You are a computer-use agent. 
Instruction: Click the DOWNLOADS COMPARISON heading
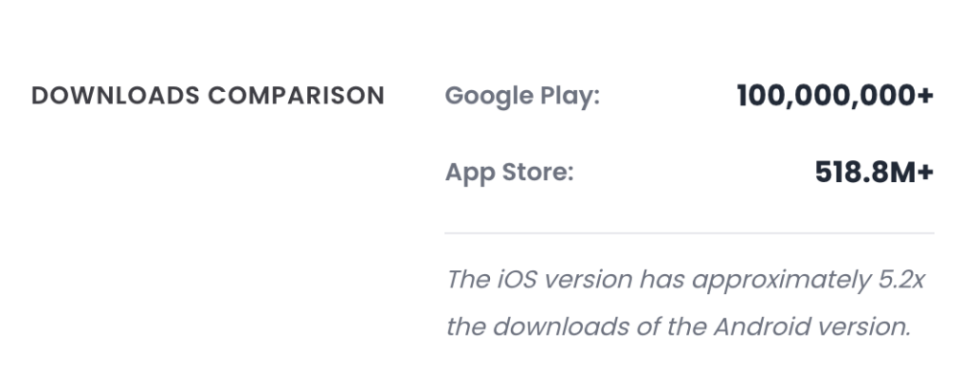click(x=208, y=96)
